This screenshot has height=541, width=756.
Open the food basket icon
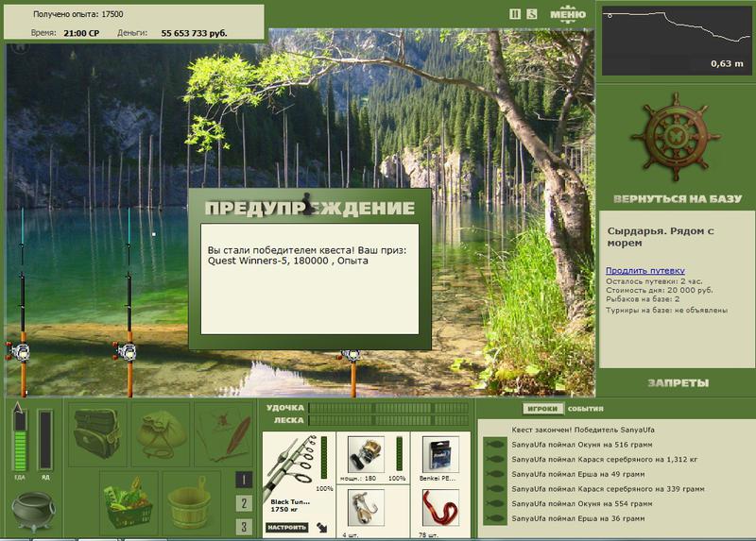point(129,502)
